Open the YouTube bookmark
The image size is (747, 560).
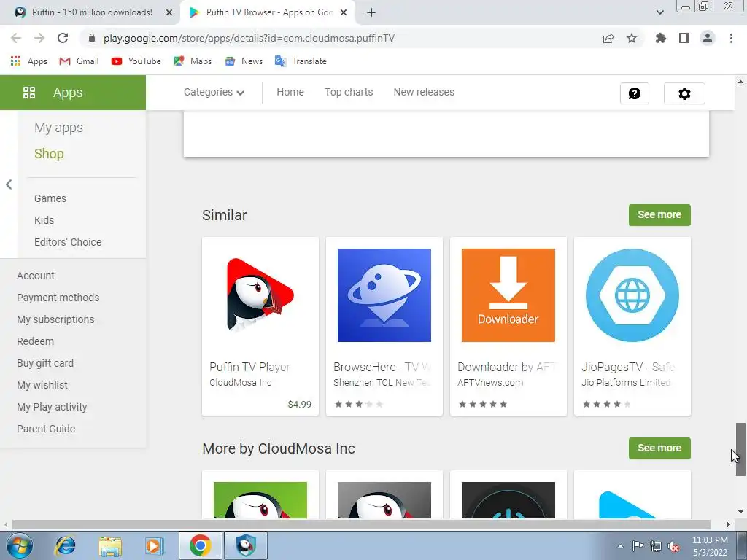[136, 61]
